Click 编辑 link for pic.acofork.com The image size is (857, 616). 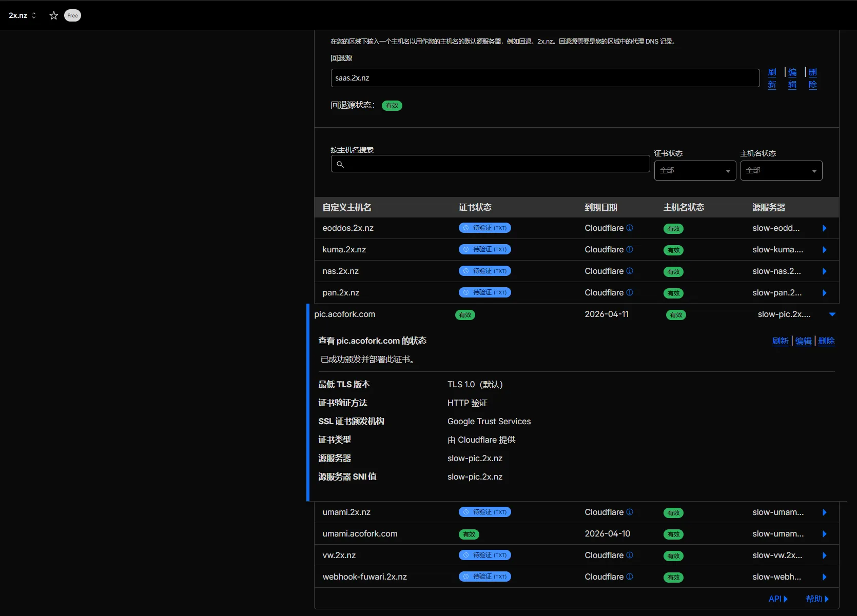(x=803, y=341)
